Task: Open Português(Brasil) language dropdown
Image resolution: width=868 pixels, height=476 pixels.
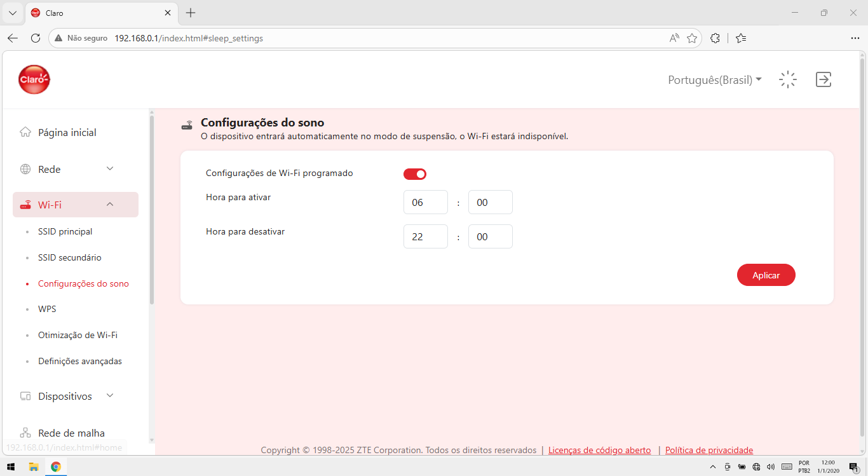Action: tap(715, 80)
